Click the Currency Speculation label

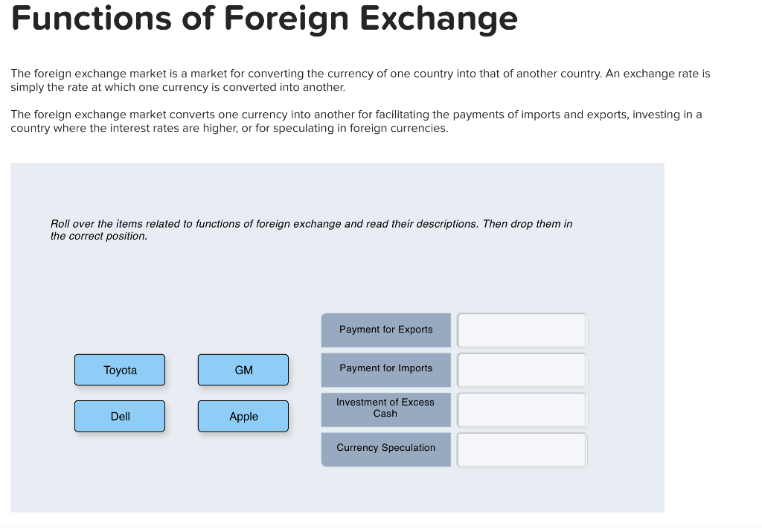coord(385,448)
